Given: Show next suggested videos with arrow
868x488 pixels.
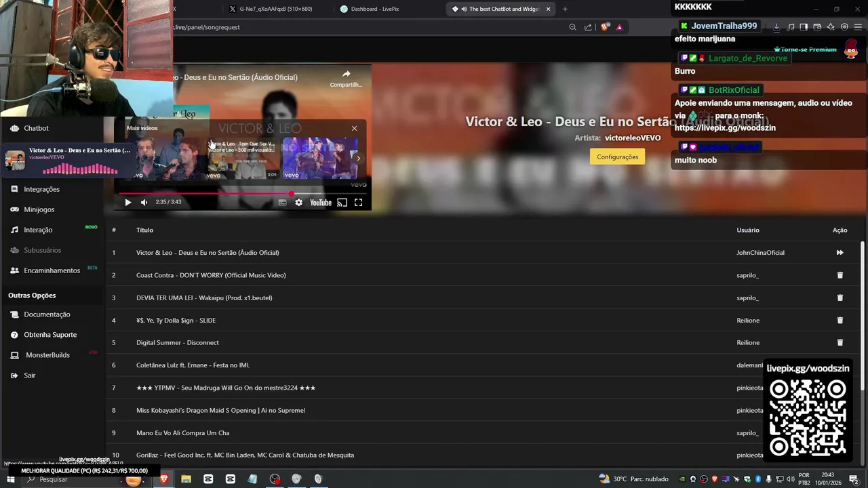Looking at the screenshot, I should (x=359, y=158).
